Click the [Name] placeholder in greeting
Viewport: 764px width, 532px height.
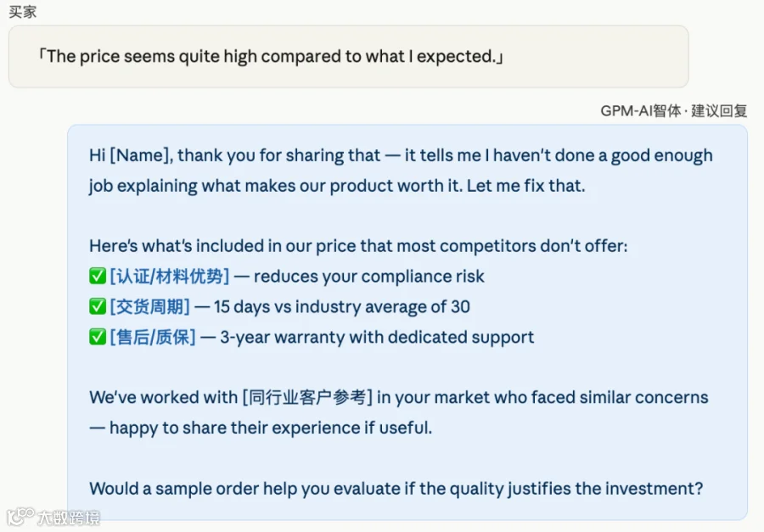tap(139, 155)
